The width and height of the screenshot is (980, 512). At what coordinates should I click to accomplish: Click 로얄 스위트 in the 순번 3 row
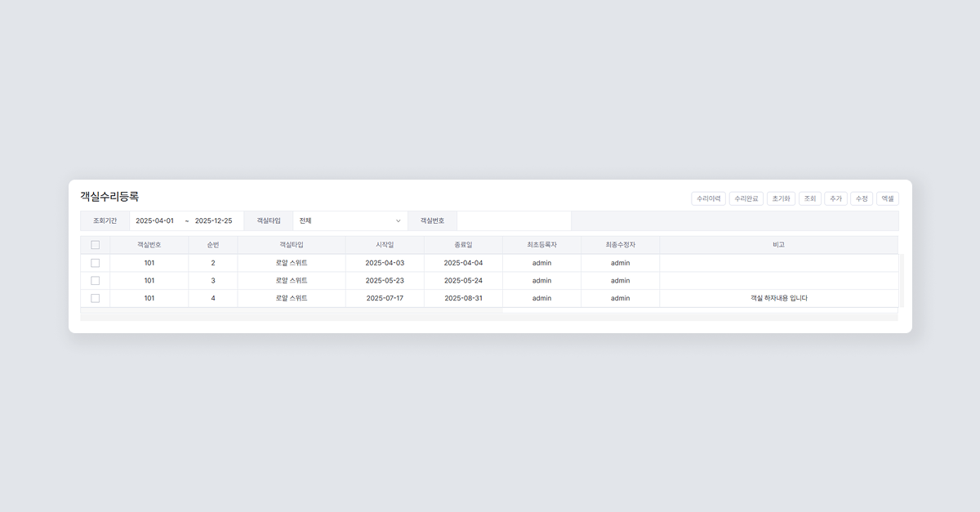point(292,280)
